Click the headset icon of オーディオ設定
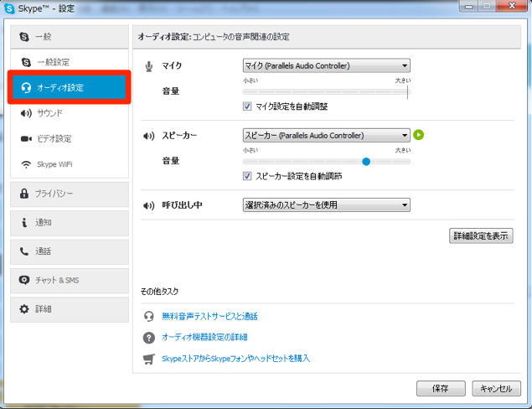This screenshot has height=409, width=532. coord(26,87)
